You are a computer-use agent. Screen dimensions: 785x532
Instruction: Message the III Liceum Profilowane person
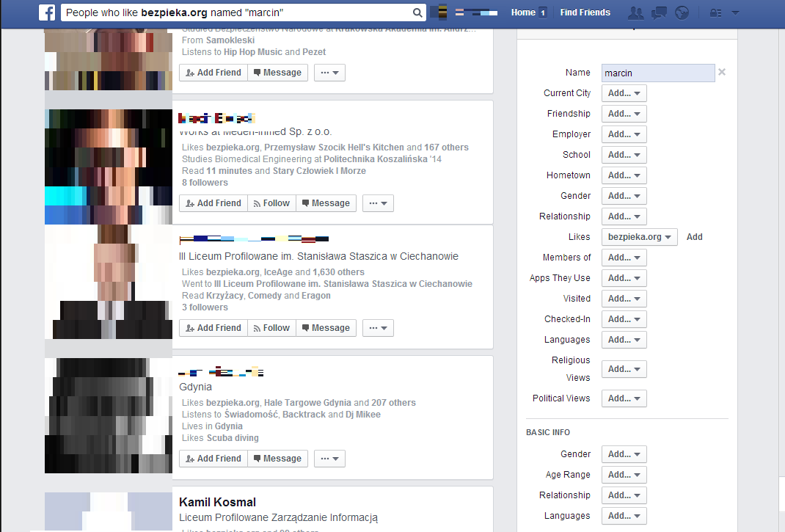click(326, 328)
